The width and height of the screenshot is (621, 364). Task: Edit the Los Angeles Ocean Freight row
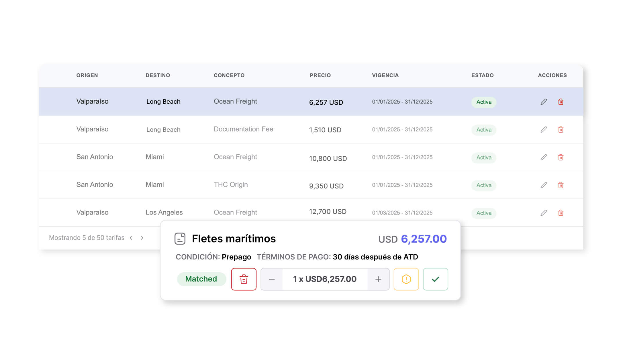(543, 213)
